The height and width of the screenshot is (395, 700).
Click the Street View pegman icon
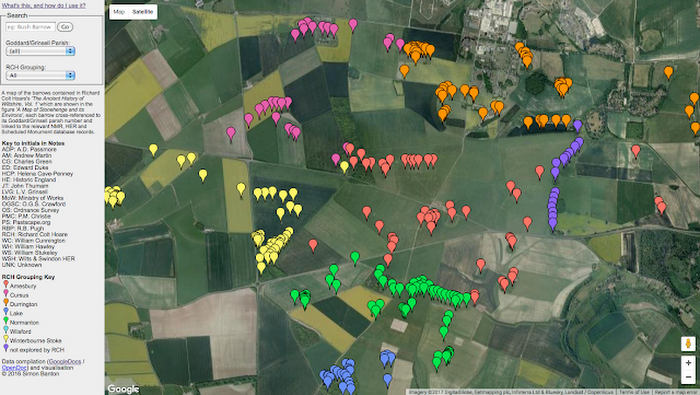(688, 344)
